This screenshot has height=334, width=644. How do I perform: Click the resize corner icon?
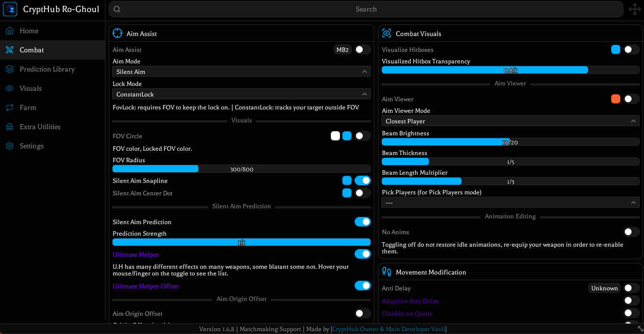(640, 329)
